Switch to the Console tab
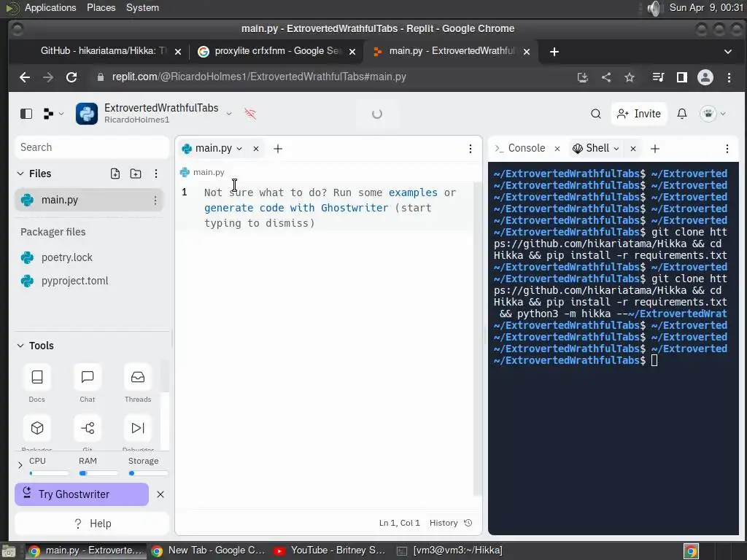Screen dimensions: 747x560 [x=519, y=149]
